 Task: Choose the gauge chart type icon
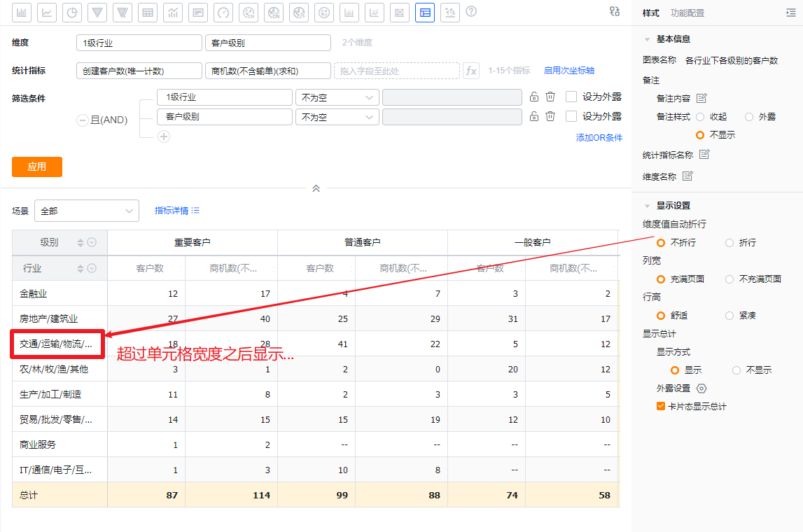(223, 12)
